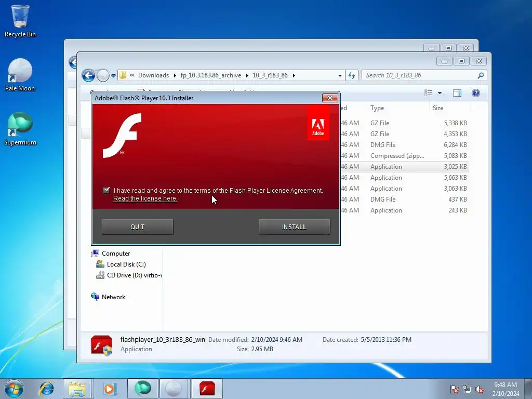Image resolution: width=532 pixels, height=399 pixels.
Task: Minimize the front Explorer window
Action: click(445, 61)
